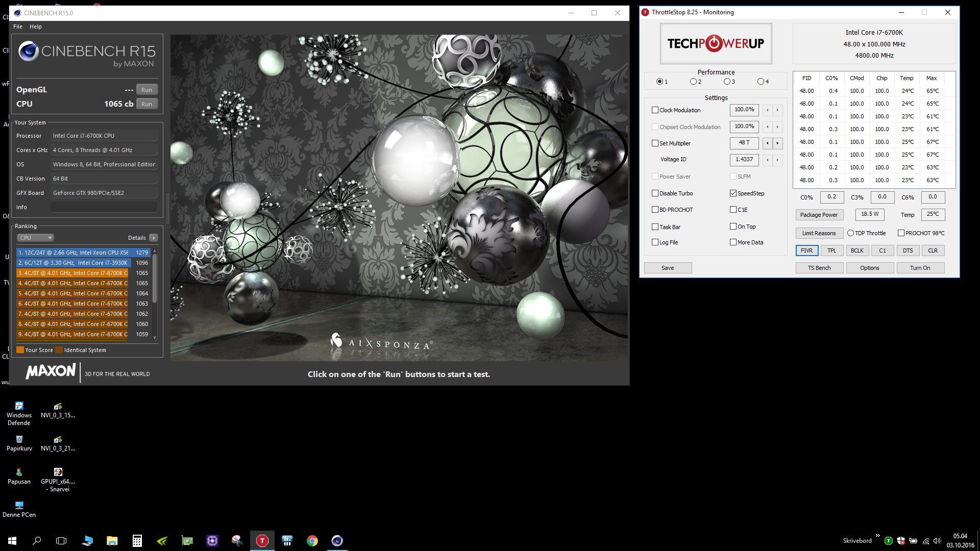Uncheck the SpeedStep checkbox
This screenshot has height=551, width=980.
[x=733, y=193]
